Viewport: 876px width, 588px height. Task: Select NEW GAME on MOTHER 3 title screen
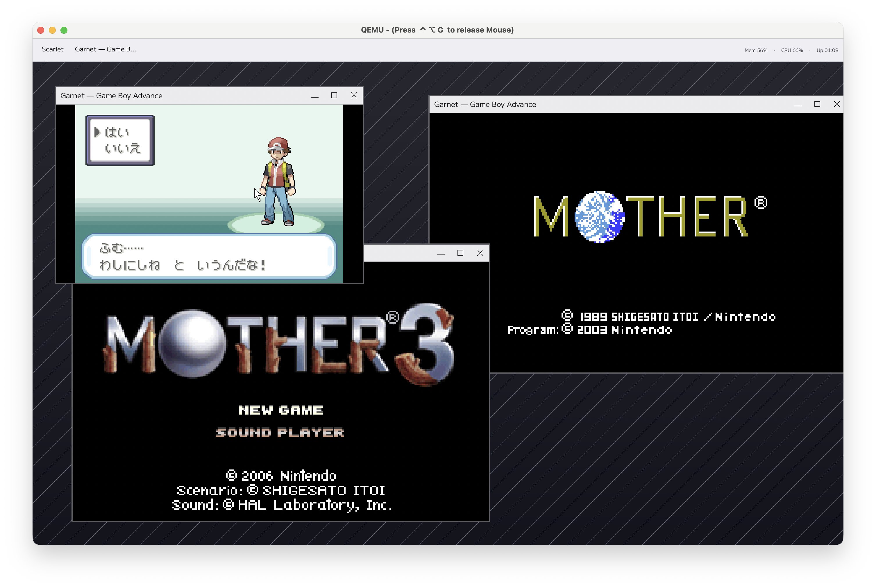coord(281,410)
